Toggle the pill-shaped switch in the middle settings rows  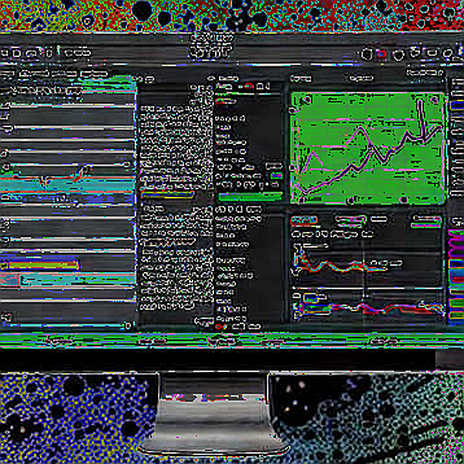coord(274,166)
